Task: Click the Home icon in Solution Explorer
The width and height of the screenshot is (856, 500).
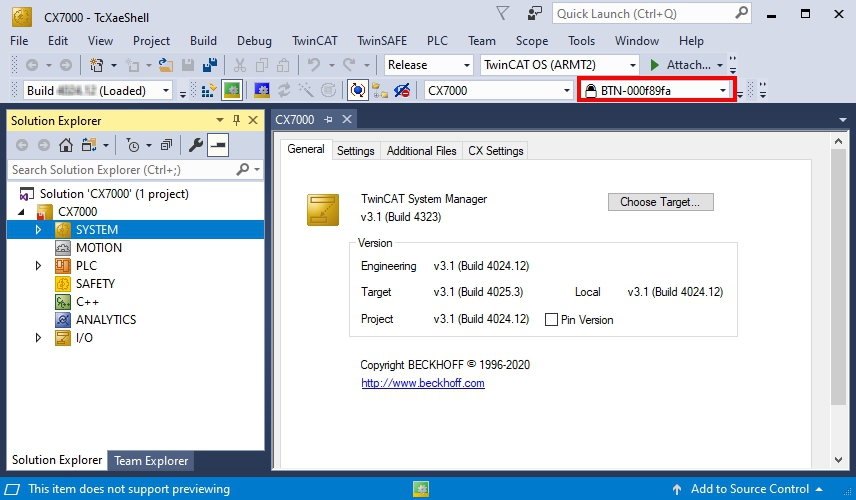Action: [x=66, y=145]
